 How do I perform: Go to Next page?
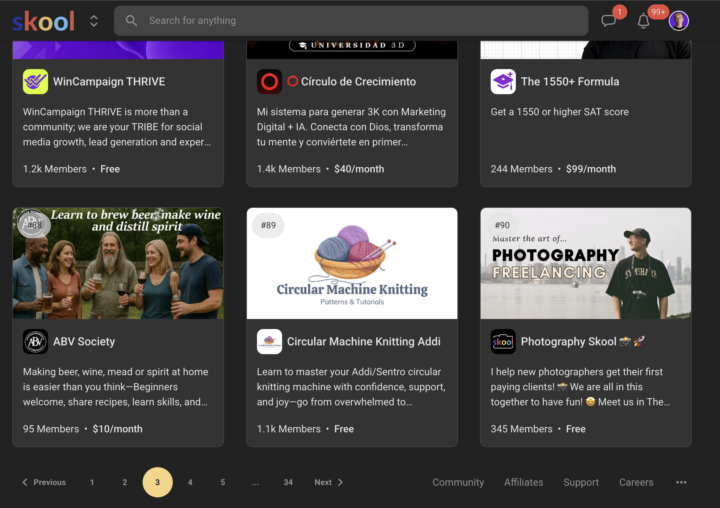click(329, 482)
